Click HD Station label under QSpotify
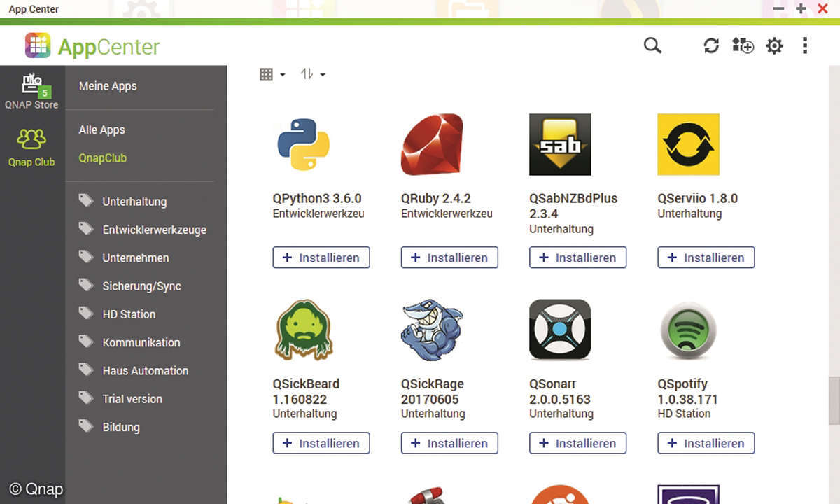 [684, 414]
